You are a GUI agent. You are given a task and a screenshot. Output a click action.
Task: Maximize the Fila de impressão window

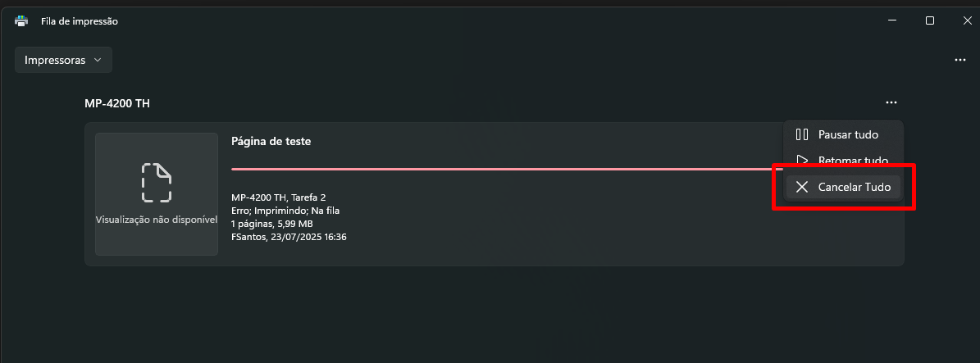929,20
